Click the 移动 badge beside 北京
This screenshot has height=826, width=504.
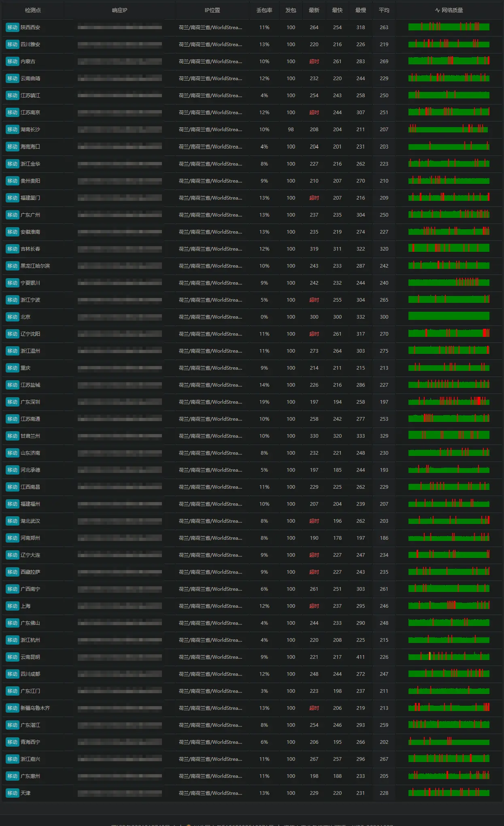(12, 317)
